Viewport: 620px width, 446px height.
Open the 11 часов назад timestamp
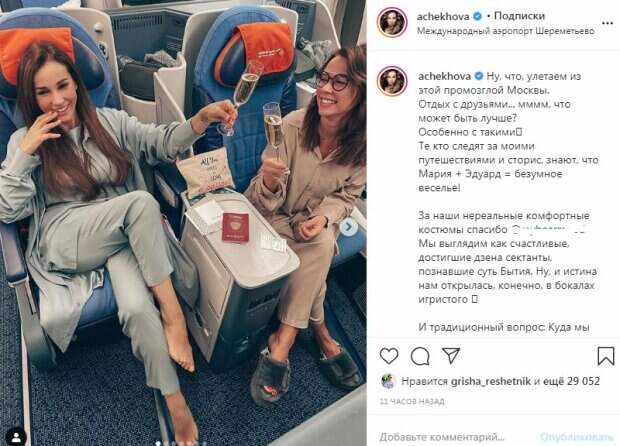point(412,401)
